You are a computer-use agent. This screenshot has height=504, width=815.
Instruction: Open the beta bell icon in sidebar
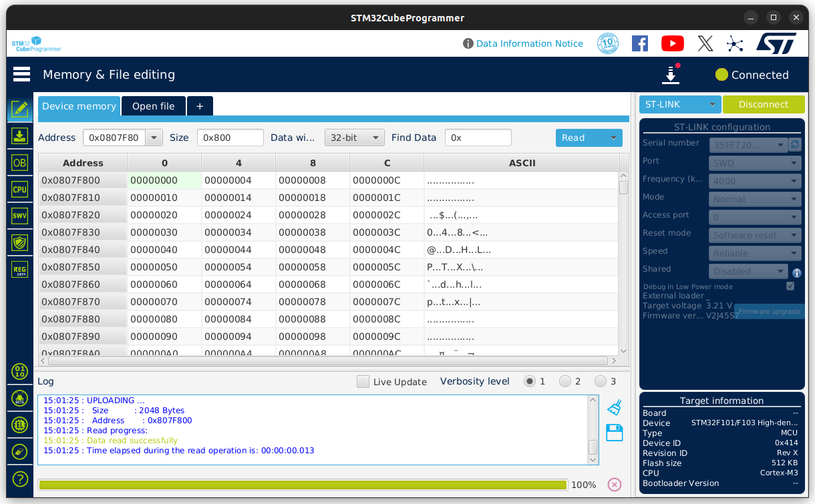(20, 399)
